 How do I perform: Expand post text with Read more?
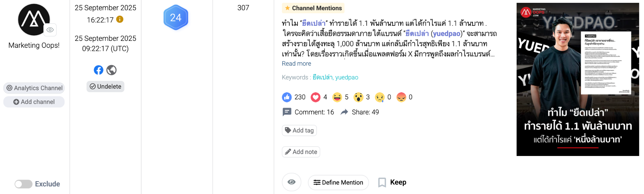tap(296, 64)
